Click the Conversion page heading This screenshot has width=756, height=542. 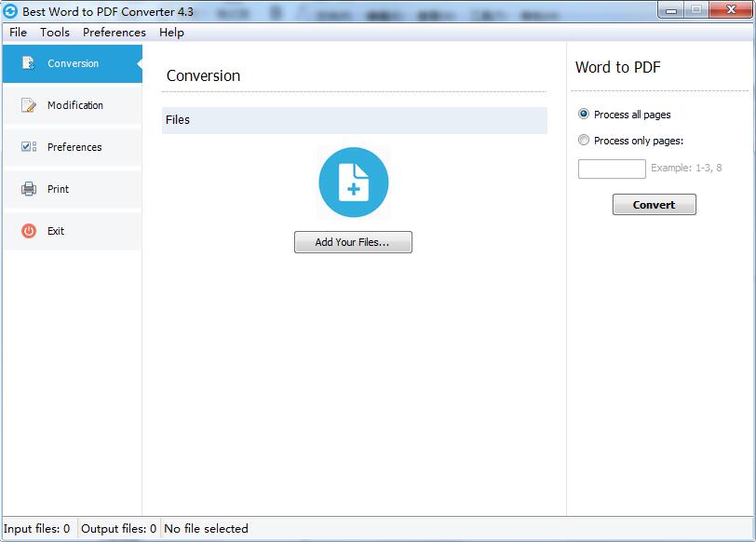tap(203, 75)
